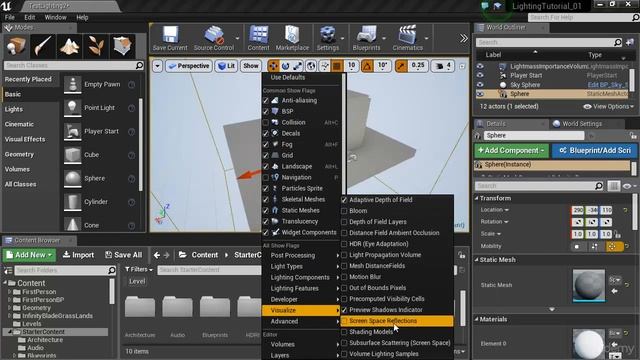The height and width of the screenshot is (360, 640).
Task: Open Filters dropdown in Content Browser
Action: click(x=139, y=270)
